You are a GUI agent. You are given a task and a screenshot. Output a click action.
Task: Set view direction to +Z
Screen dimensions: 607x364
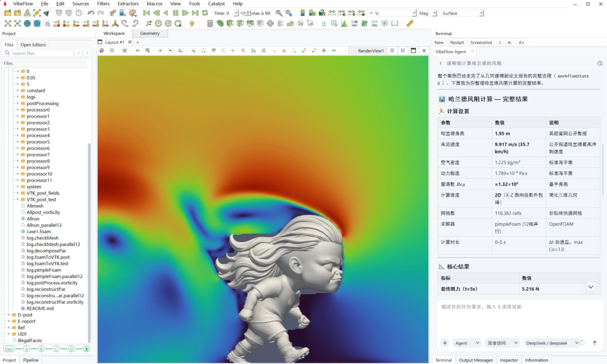coord(95,24)
